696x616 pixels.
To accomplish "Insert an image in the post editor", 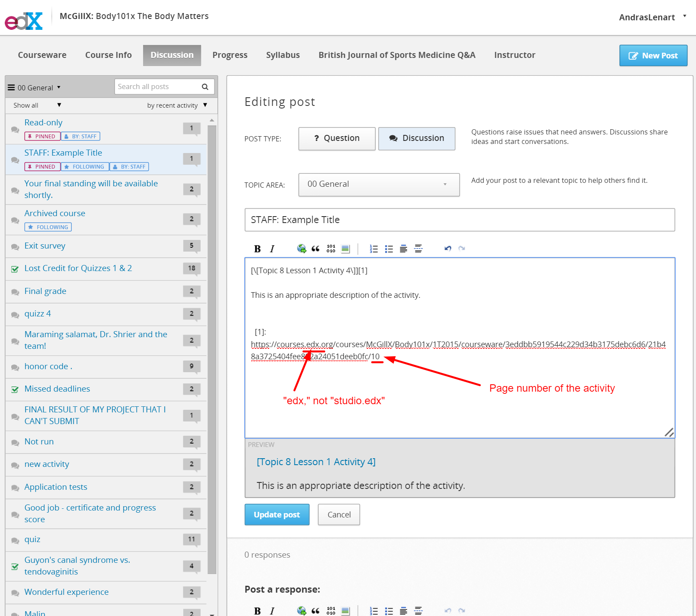I will tap(345, 249).
